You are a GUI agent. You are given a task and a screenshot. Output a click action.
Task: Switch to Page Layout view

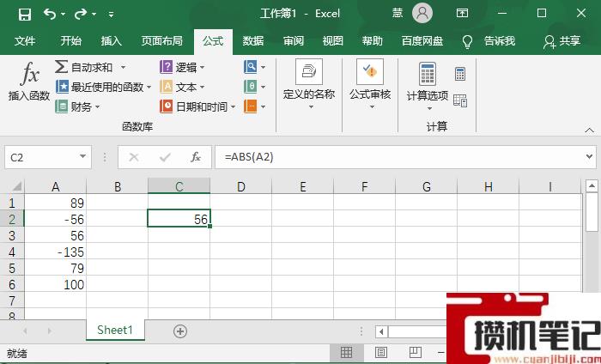click(381, 352)
